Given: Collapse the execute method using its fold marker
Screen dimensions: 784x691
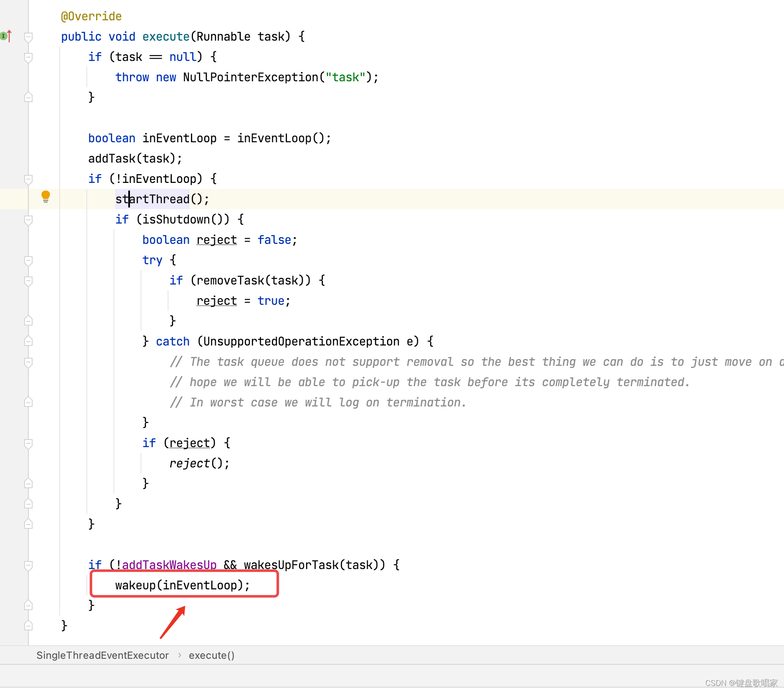Looking at the screenshot, I should click(x=28, y=37).
